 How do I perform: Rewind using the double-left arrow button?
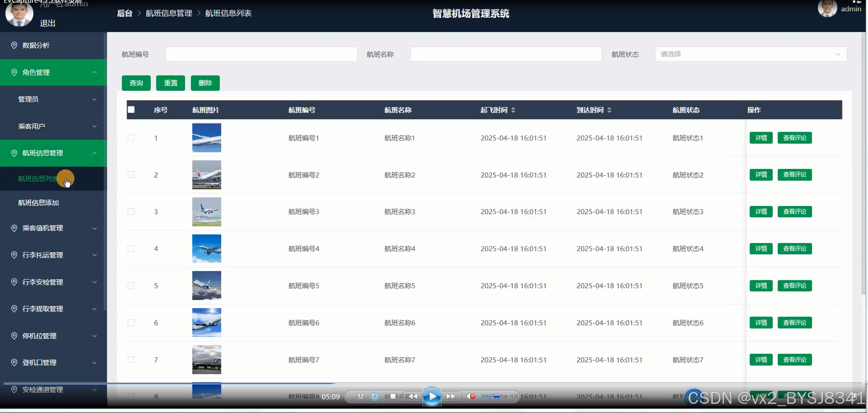(x=413, y=397)
